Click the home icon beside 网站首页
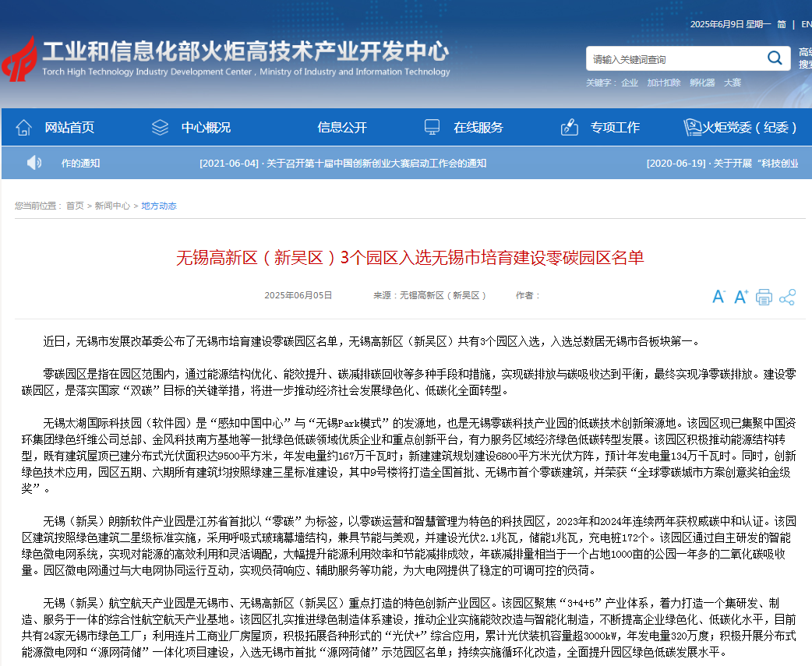 (24, 127)
